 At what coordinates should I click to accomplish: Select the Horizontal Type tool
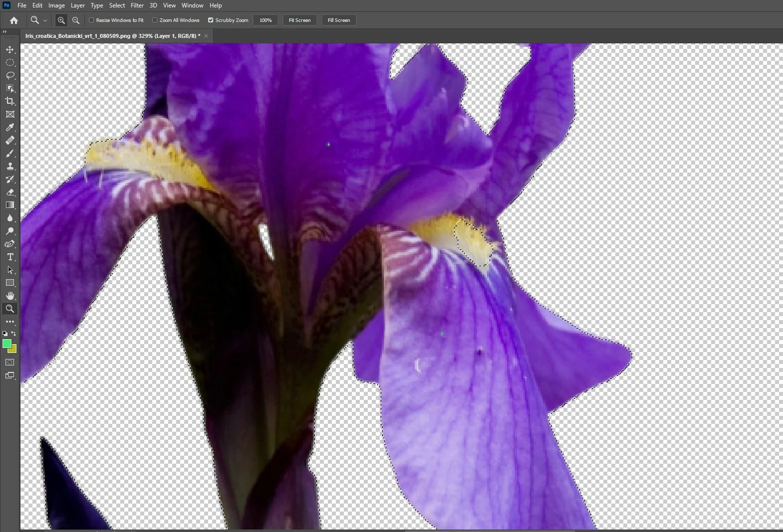pos(10,257)
